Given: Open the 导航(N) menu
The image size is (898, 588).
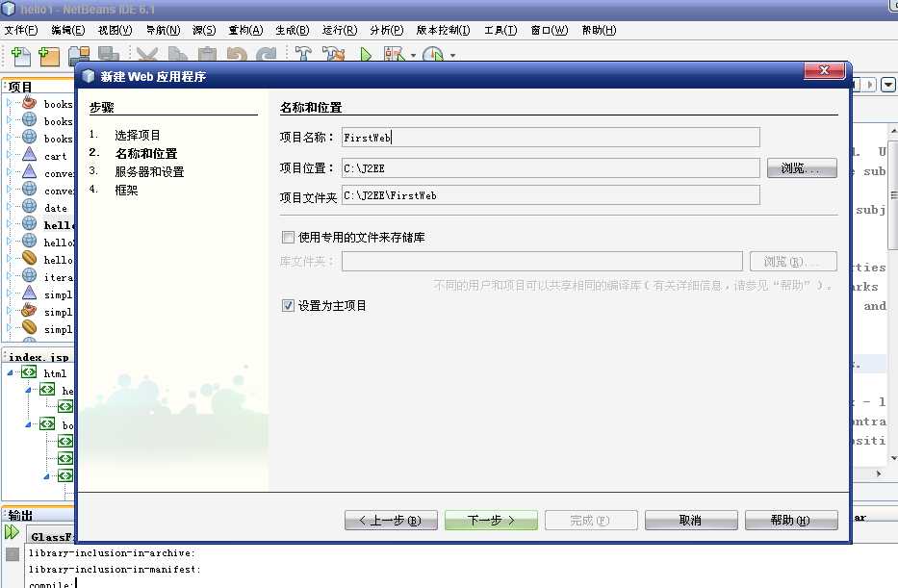Looking at the screenshot, I should pos(163,30).
